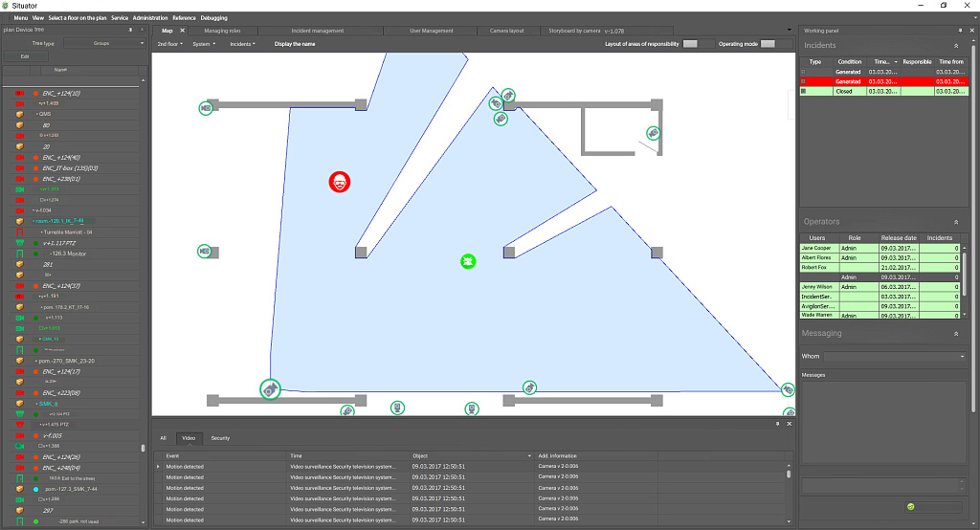
Task: Click the large camera icon at bottom-left wall
Action: coord(271,389)
